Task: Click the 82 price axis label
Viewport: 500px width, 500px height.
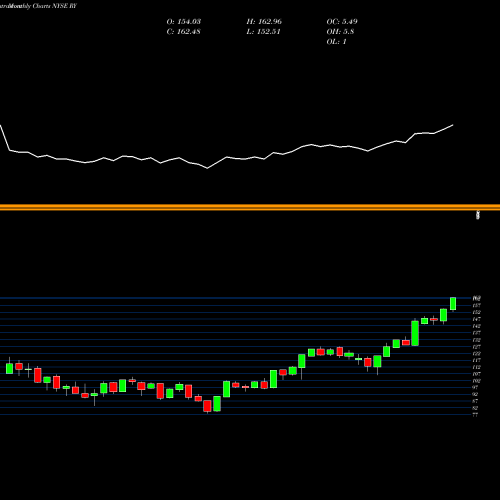Action: point(475,408)
